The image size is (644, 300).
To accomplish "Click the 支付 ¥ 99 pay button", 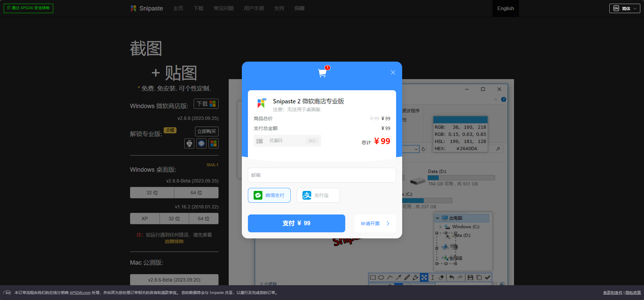I will [296, 223].
